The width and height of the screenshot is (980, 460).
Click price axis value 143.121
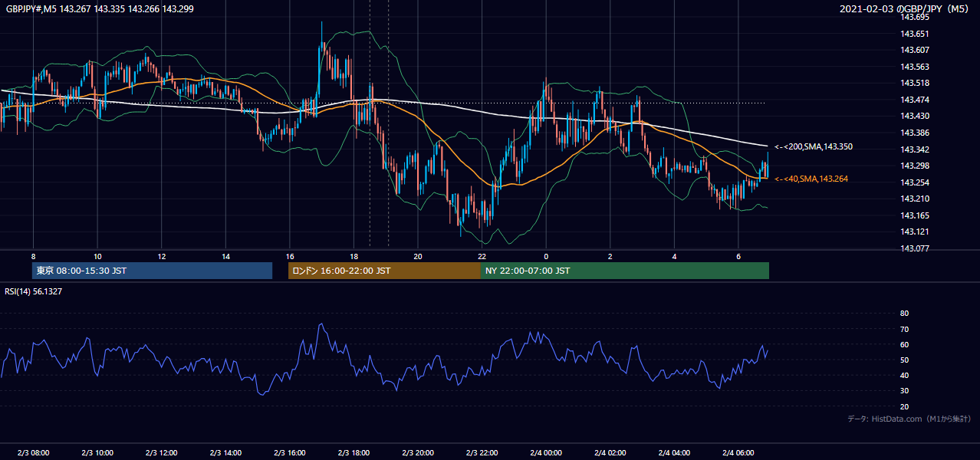(x=916, y=232)
